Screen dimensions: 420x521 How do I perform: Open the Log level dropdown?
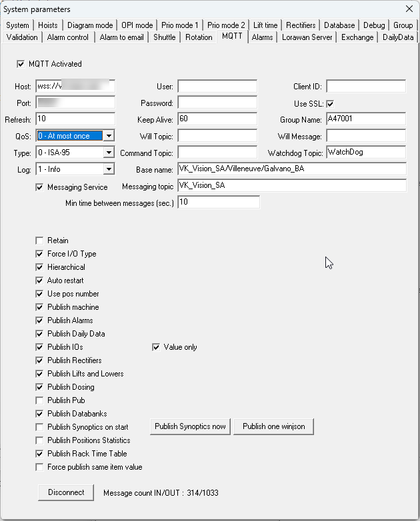click(109, 169)
